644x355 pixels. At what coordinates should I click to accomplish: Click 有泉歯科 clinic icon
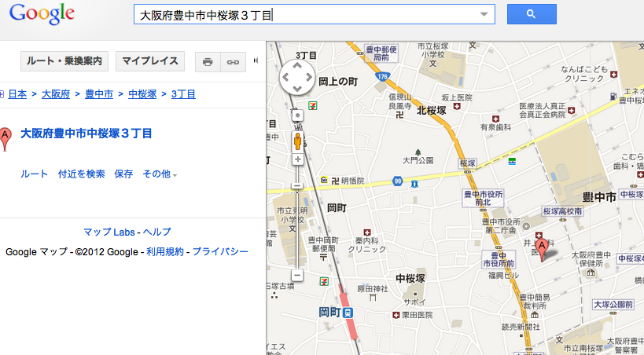pyautogui.click(x=495, y=119)
